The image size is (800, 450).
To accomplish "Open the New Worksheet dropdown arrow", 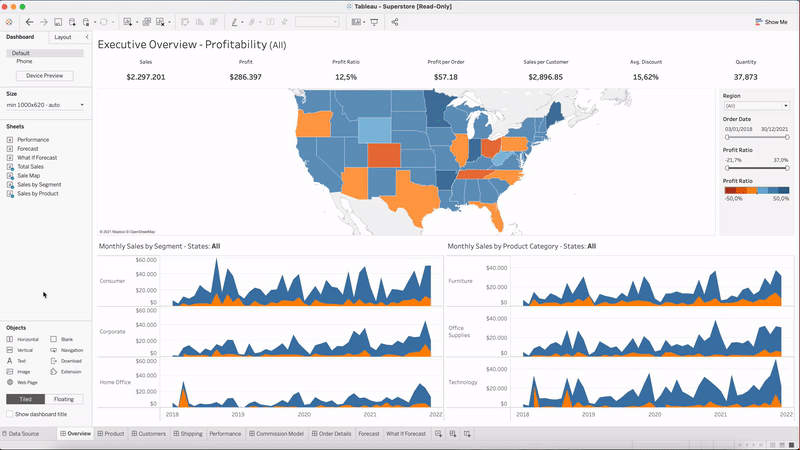I will (x=136, y=22).
